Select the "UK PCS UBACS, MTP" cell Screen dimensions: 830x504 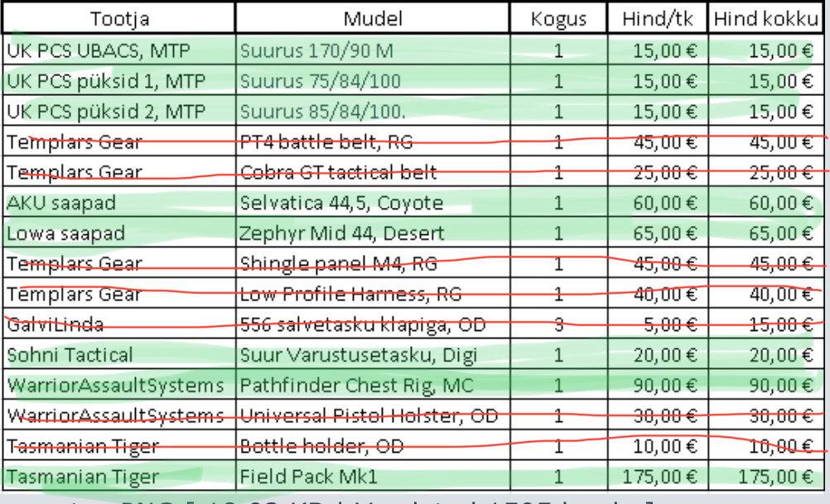98,50
